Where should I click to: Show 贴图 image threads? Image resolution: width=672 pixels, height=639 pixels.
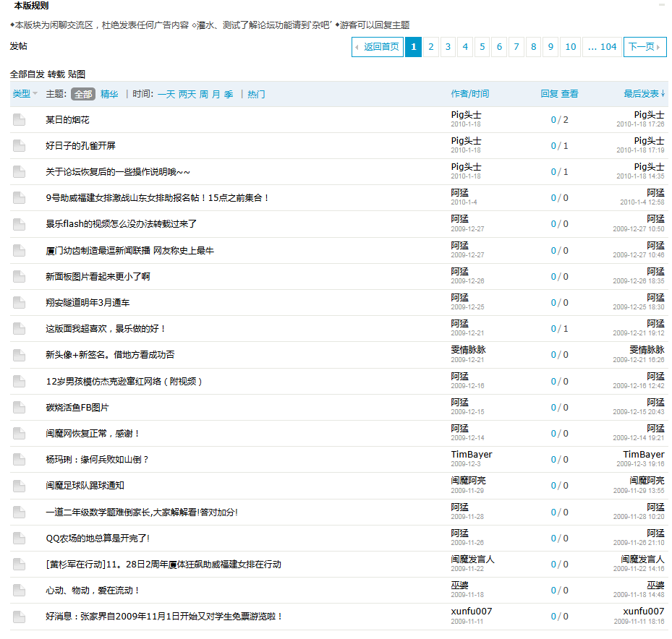[x=77, y=74]
